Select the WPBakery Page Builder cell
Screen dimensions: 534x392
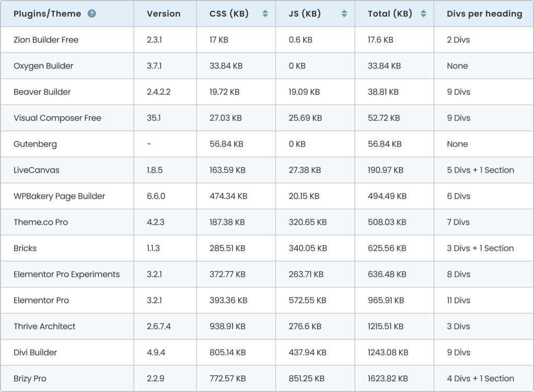(59, 196)
